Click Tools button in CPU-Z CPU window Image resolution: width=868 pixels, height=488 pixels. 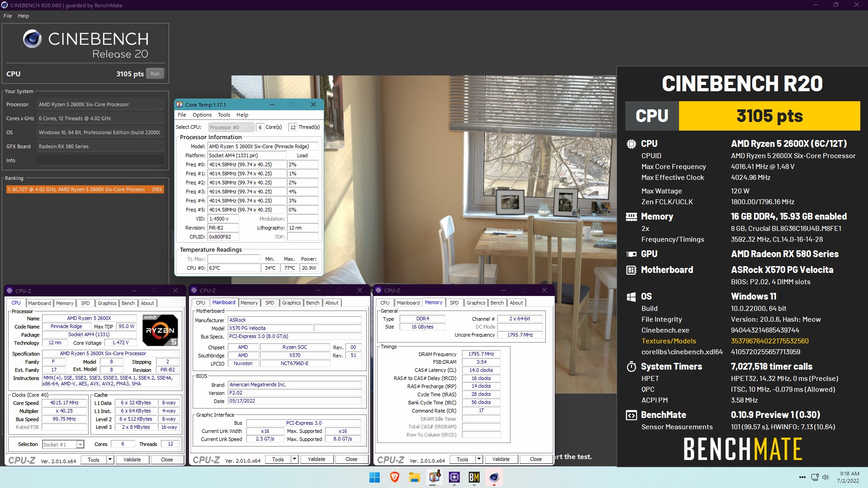(x=94, y=460)
